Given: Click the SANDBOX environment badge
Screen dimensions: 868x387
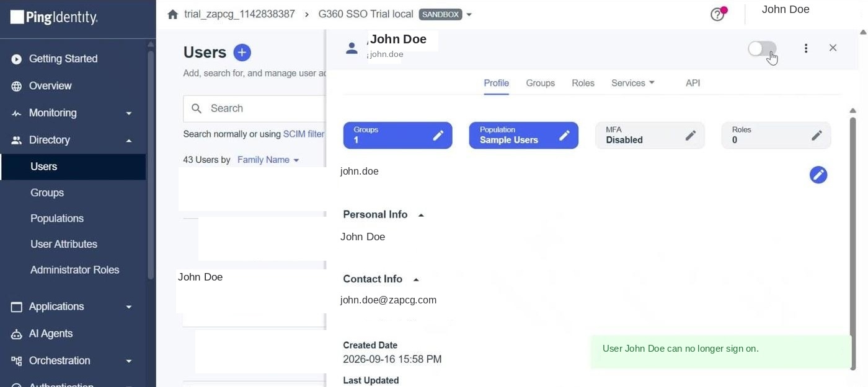Looking at the screenshot, I should tap(441, 14).
